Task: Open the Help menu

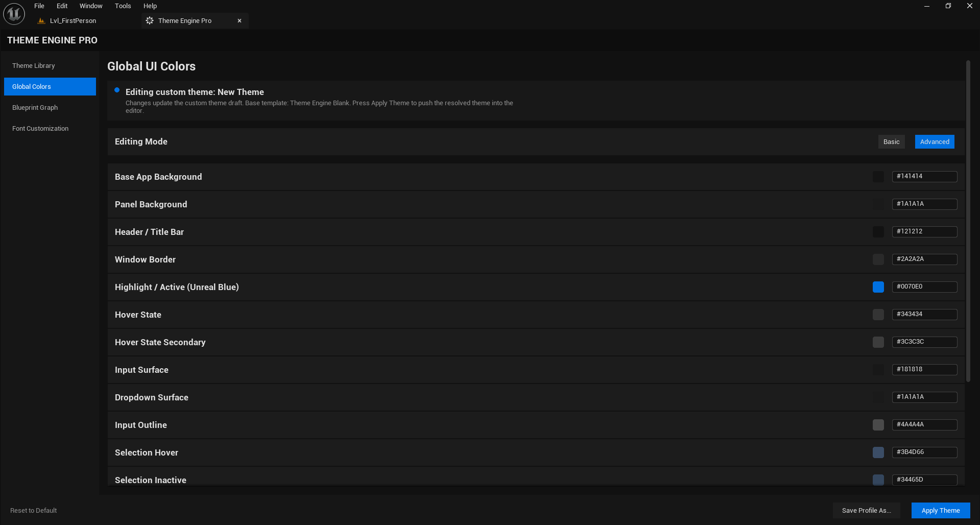Action: [150, 6]
